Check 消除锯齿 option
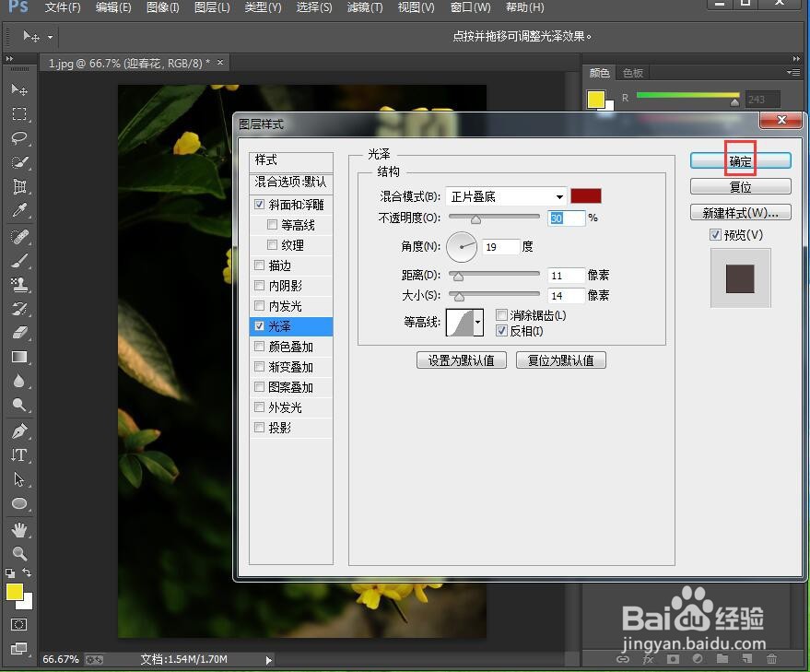The image size is (810, 672). pos(501,314)
